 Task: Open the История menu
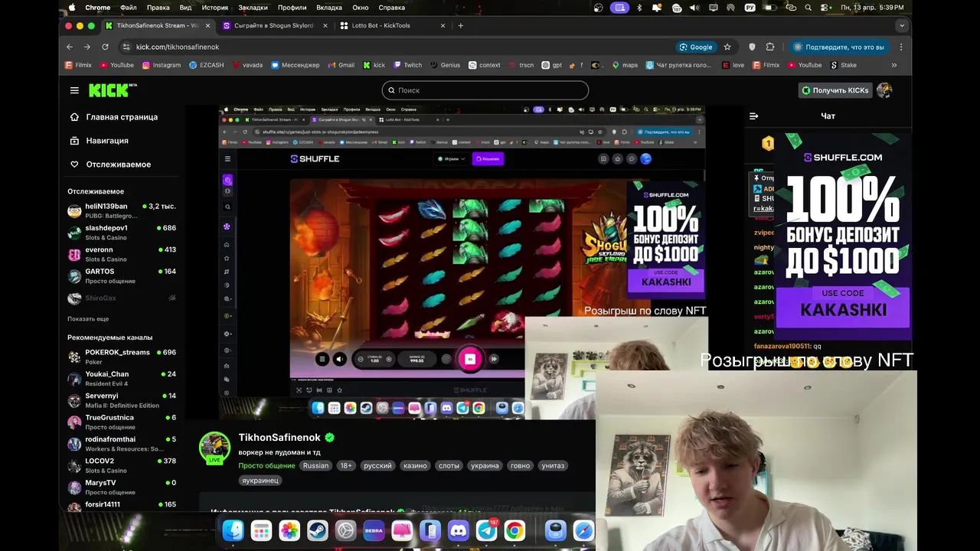click(x=215, y=8)
